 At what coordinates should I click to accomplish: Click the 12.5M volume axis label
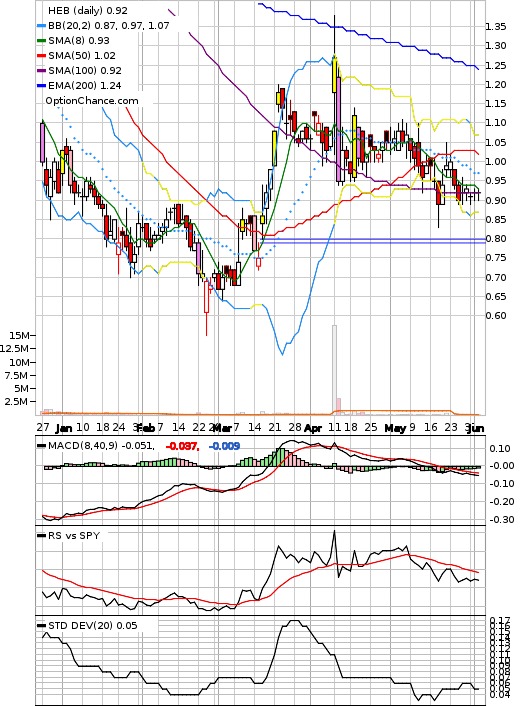pos(15,348)
